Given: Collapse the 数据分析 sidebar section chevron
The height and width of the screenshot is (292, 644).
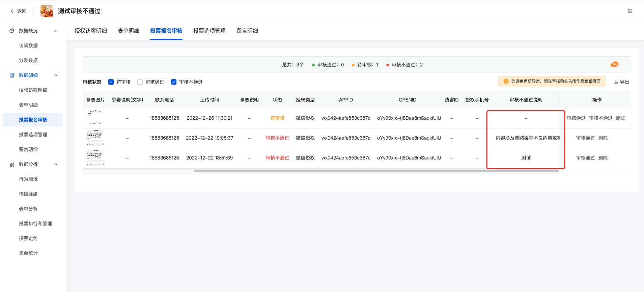Looking at the screenshot, I should [56, 164].
